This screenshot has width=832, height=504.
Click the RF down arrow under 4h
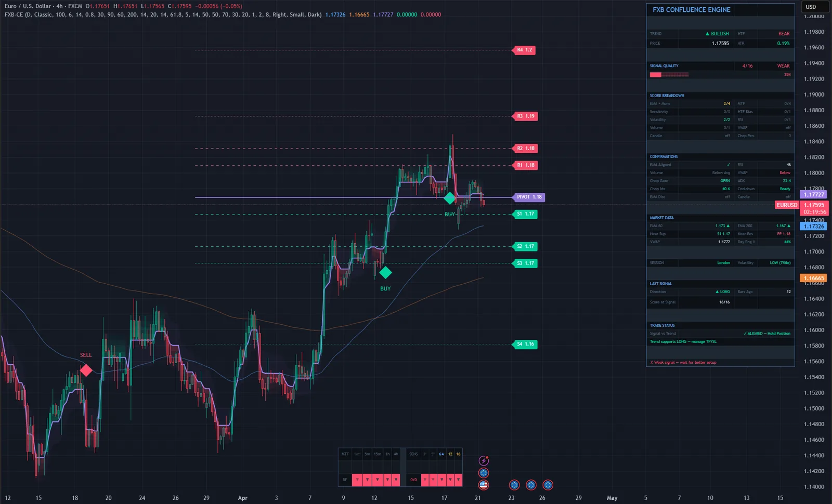396,480
